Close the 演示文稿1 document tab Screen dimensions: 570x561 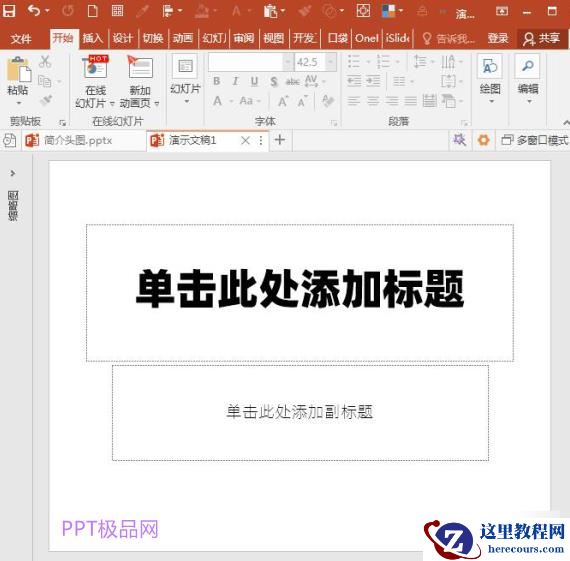click(245, 140)
